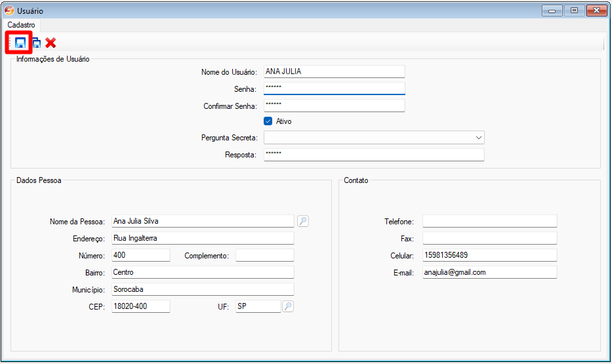612x364 pixels.
Task: Switch to the Cadastro tab
Action: pyautogui.click(x=21, y=24)
